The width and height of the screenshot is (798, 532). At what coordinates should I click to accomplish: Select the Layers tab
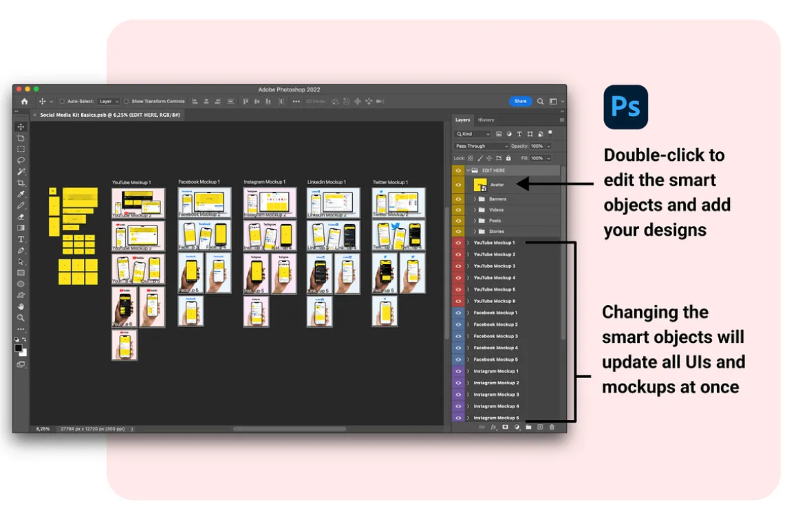click(462, 120)
